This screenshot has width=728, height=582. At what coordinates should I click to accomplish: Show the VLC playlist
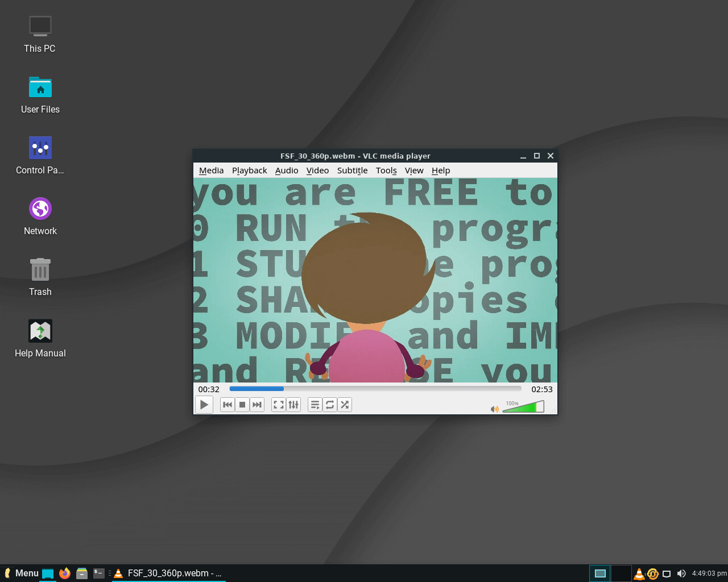(x=315, y=404)
